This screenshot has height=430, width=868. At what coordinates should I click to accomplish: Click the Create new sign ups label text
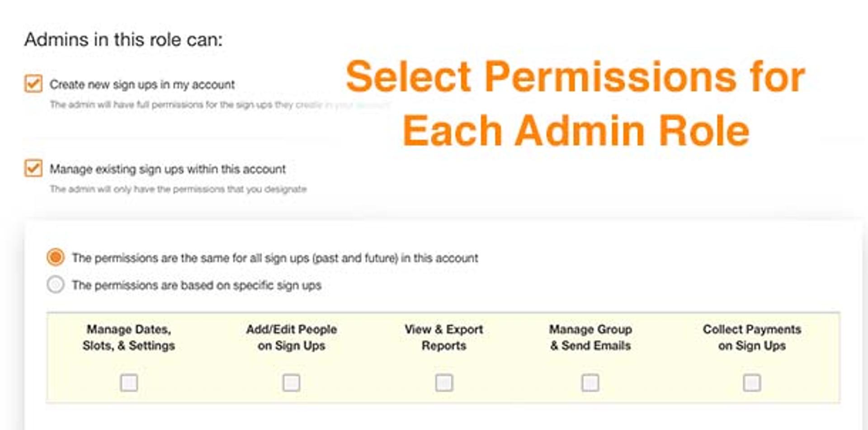pyautogui.click(x=142, y=85)
